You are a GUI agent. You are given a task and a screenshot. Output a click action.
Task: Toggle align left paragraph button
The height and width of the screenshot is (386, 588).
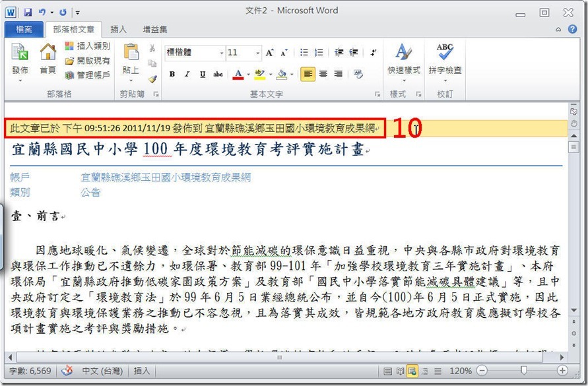(x=308, y=75)
